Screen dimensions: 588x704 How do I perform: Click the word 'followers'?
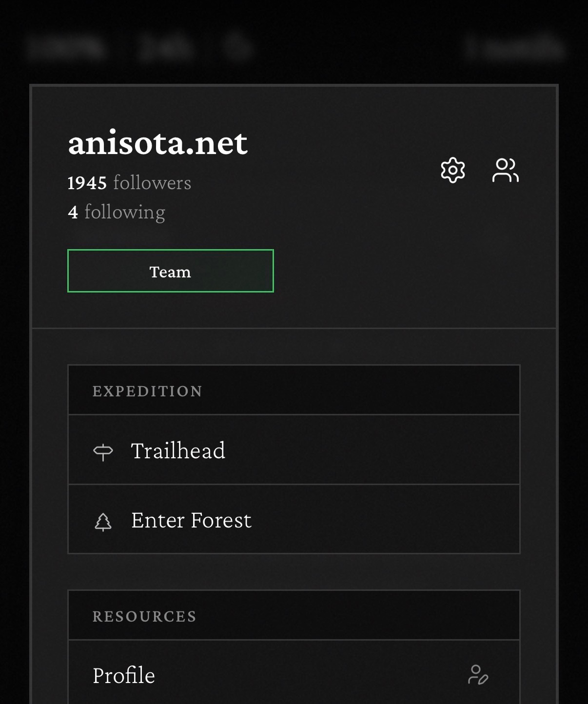click(x=152, y=183)
